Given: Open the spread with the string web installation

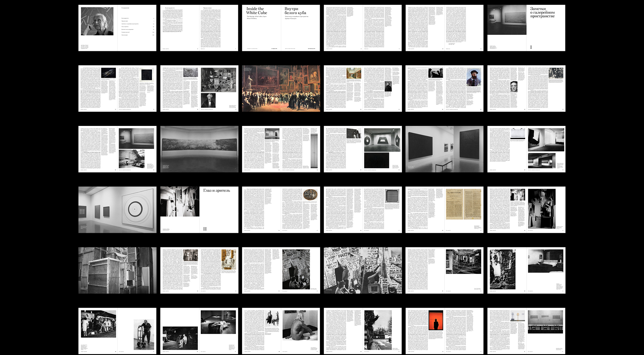Looking at the screenshot, I should click(x=444, y=270).
